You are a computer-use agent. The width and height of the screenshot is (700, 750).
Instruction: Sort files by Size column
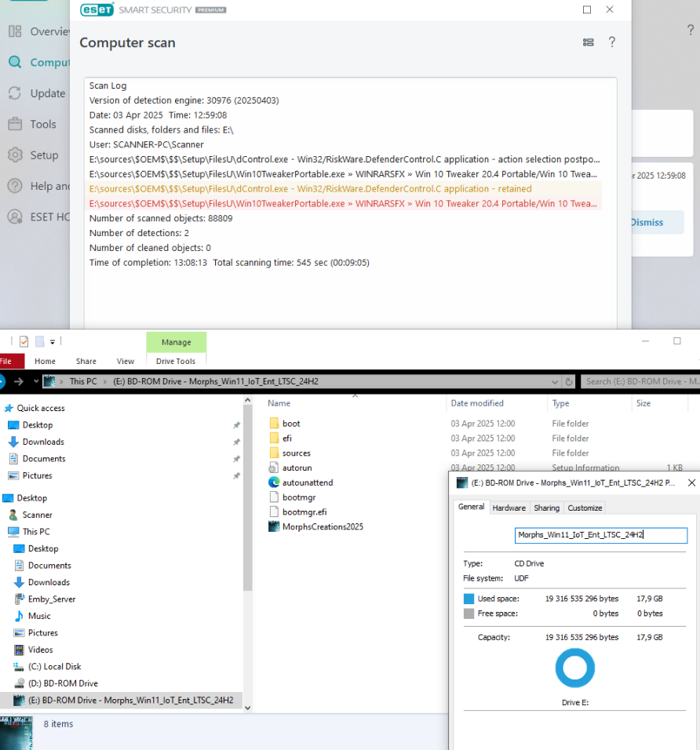pyautogui.click(x=659, y=403)
